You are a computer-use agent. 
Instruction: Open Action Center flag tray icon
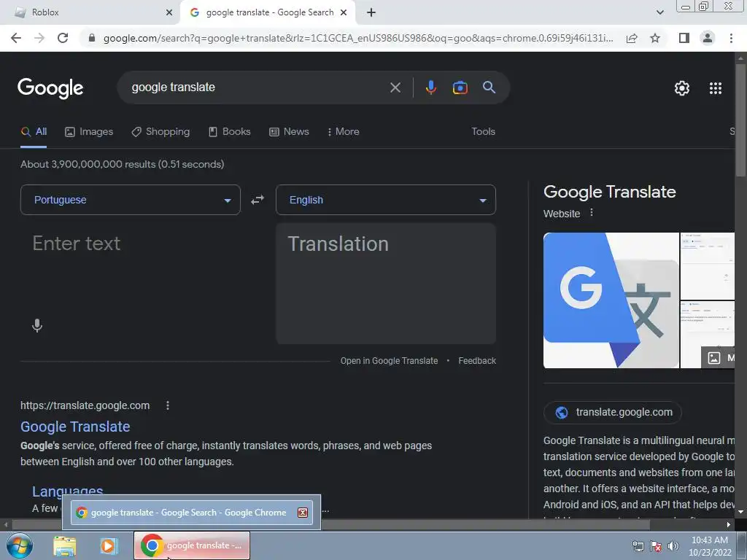(656, 546)
